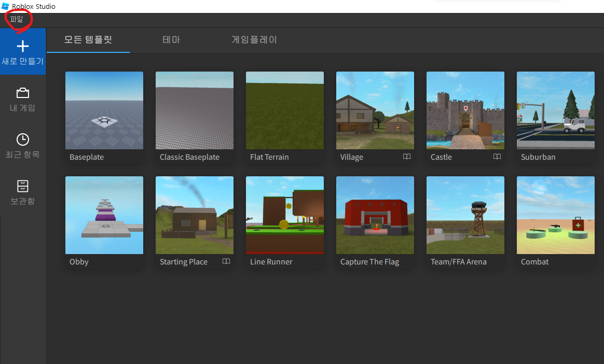The image size is (604, 364).
Task: Click the Flat Terrain label text
Action: coord(269,157)
